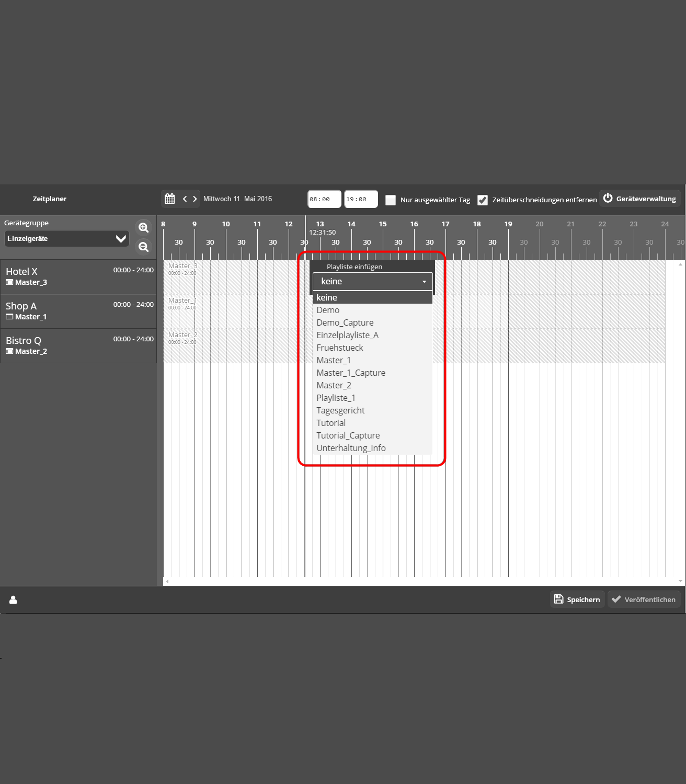Click the Speichern save button
Viewport: 686px width, 784px height.
tap(577, 599)
